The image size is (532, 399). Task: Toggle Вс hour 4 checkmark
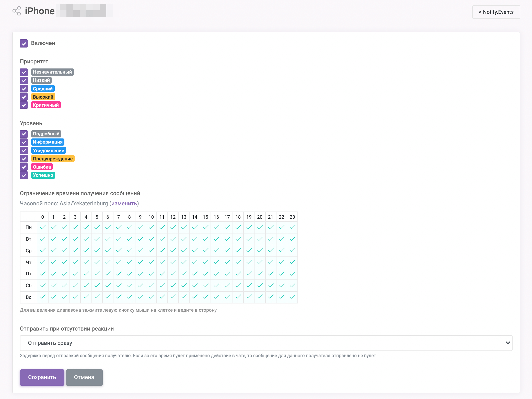click(x=86, y=297)
